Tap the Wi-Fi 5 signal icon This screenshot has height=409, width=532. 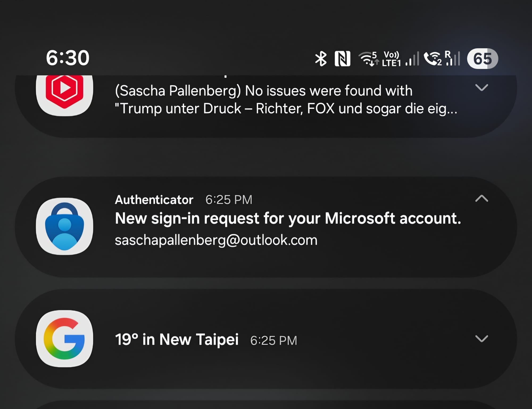click(x=368, y=59)
